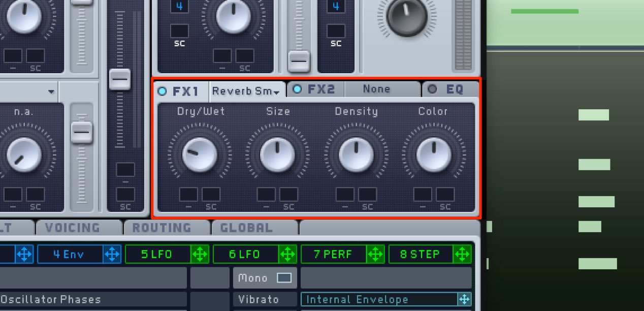
Task: Click the dark knob beside the level meter
Action: pos(406,17)
